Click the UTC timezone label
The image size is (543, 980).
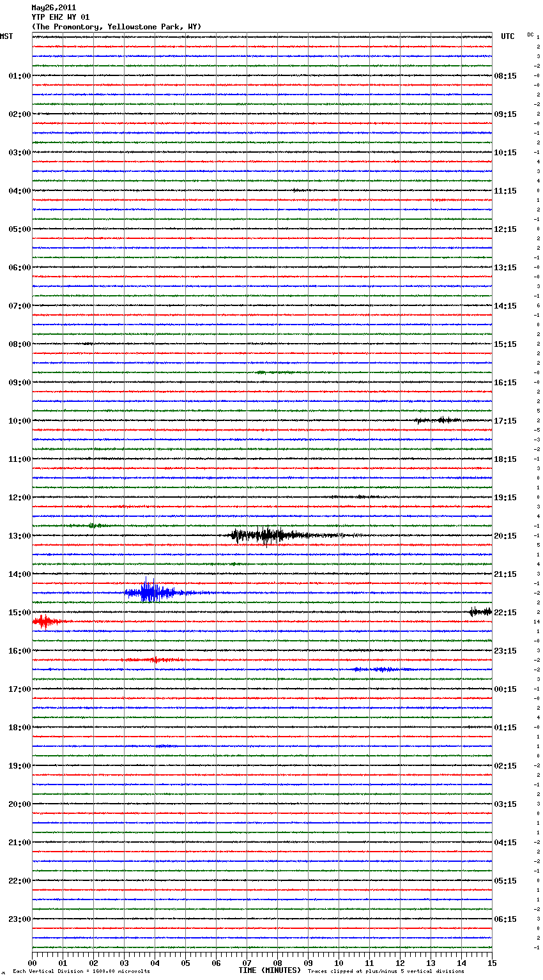coord(508,36)
